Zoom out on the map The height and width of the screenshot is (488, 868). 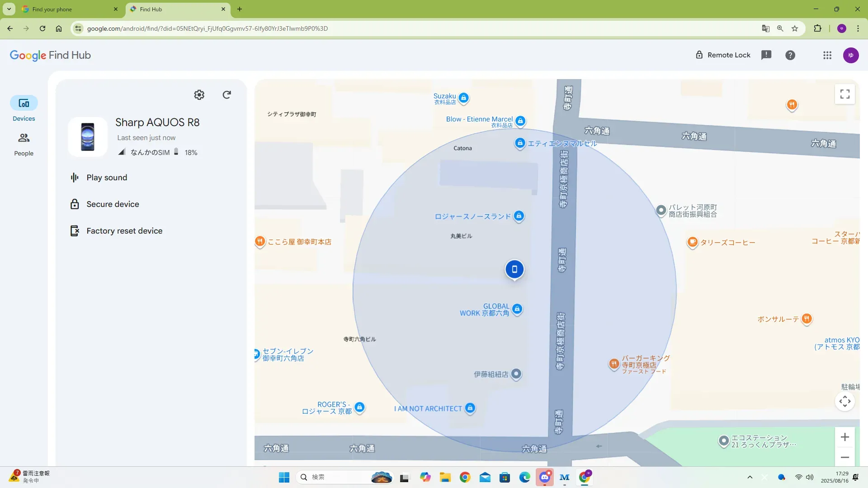click(844, 457)
